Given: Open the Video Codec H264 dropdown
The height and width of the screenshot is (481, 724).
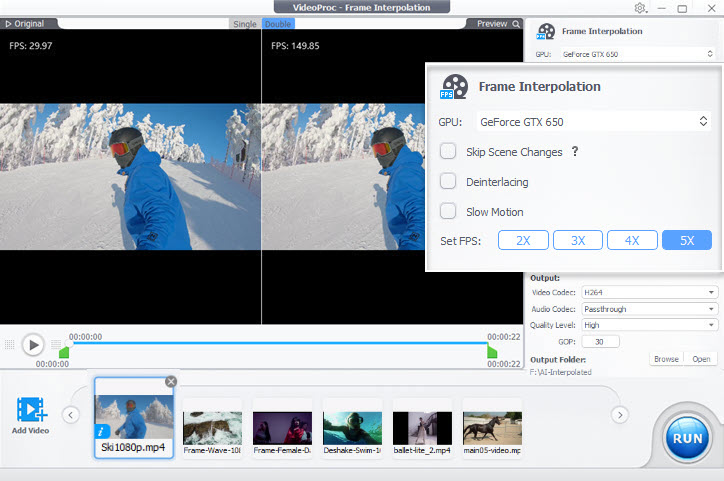Looking at the screenshot, I should click(x=649, y=293).
